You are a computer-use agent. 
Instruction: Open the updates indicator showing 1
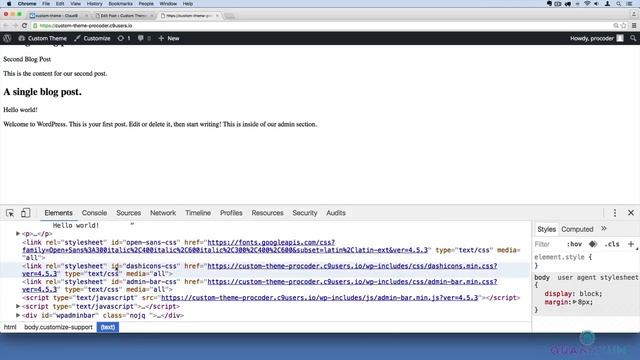124,38
